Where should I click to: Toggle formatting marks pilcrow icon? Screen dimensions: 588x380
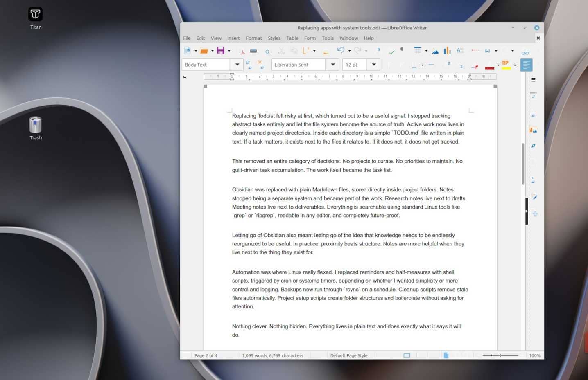click(402, 50)
